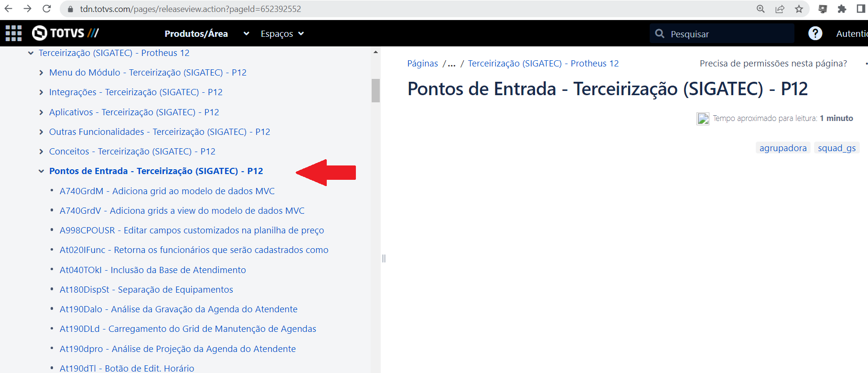This screenshot has width=868, height=373.
Task: Open A998CPOUSR - Editar campos customizados
Action: point(192,230)
